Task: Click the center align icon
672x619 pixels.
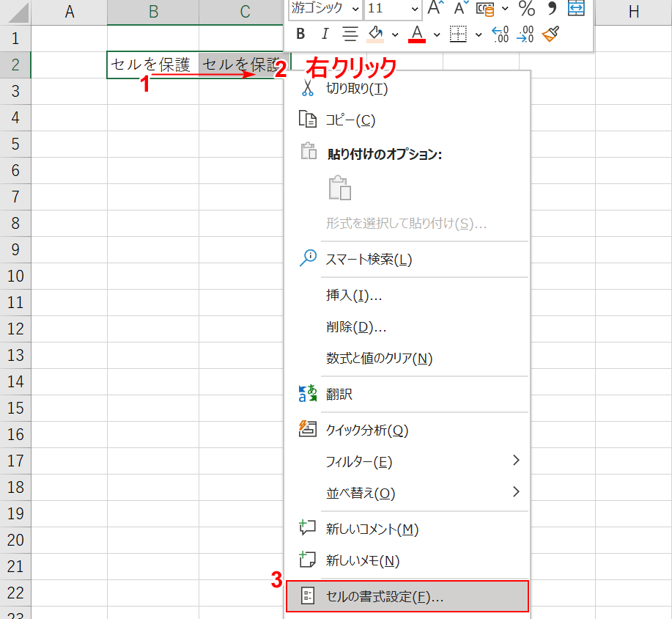Action: [x=350, y=34]
